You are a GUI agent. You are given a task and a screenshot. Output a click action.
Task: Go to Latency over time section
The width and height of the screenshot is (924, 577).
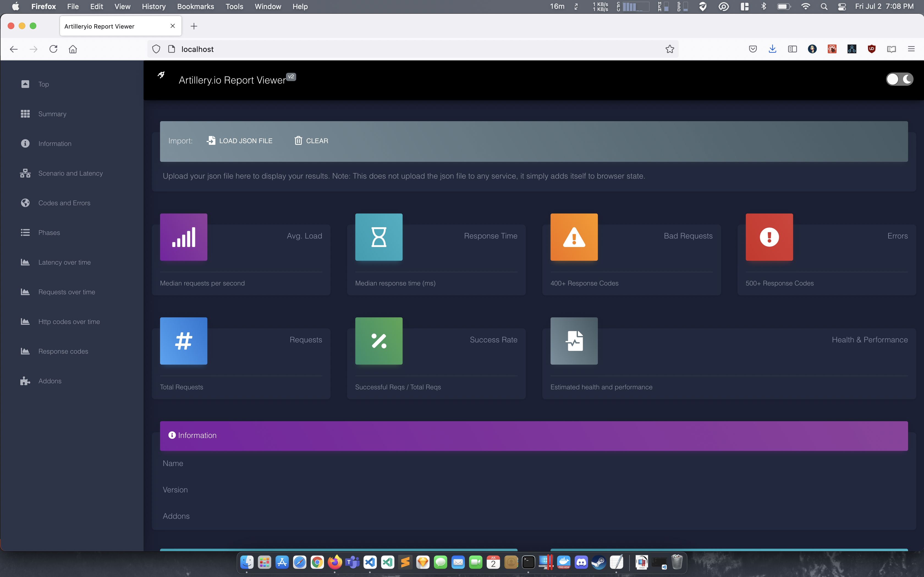[65, 262]
